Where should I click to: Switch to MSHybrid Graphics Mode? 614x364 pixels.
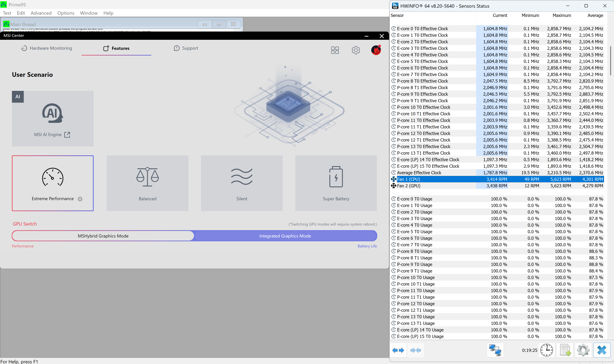pos(103,236)
